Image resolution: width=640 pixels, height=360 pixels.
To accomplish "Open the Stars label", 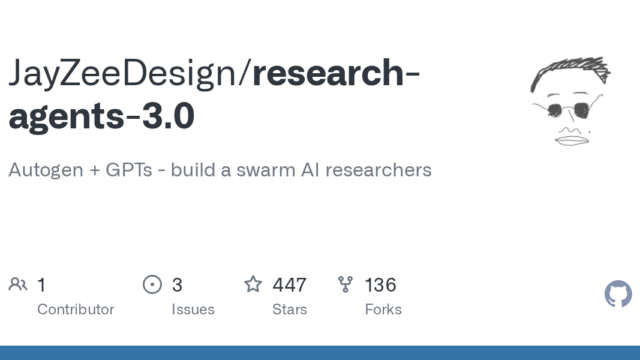I will coord(289,309).
